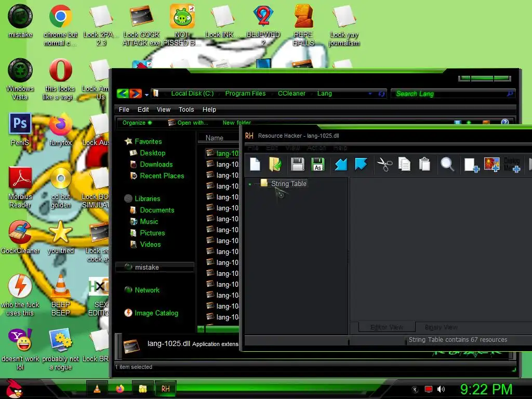Image resolution: width=532 pixels, height=399 pixels.
Task: Click the blue down-left arrow icon in Resource Hacker
Action: (341, 165)
